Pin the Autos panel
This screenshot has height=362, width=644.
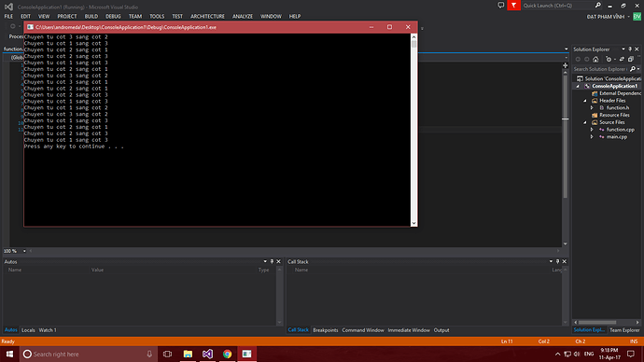272,261
